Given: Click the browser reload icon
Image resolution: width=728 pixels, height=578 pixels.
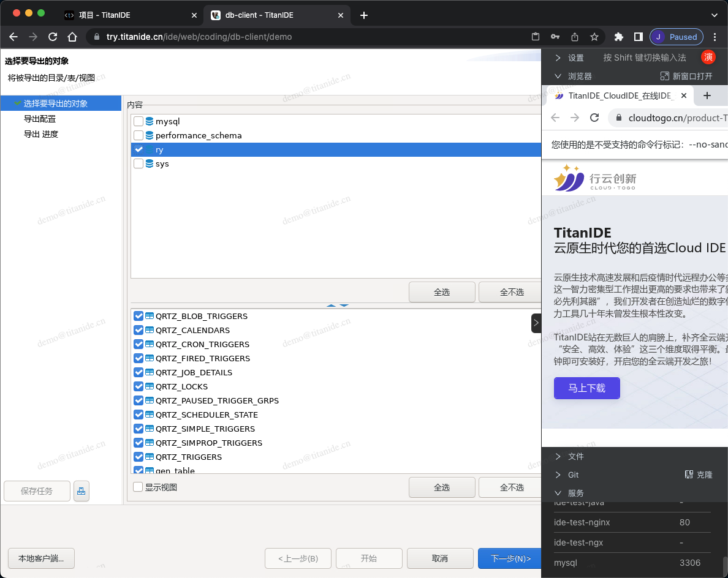Looking at the screenshot, I should [53, 37].
